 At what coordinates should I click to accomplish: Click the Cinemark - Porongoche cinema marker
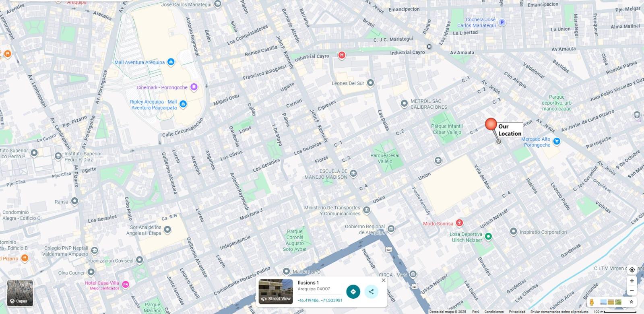(x=194, y=87)
